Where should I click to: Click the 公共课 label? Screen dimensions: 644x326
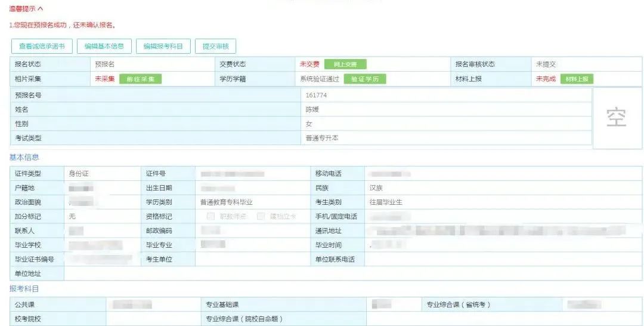24,305
